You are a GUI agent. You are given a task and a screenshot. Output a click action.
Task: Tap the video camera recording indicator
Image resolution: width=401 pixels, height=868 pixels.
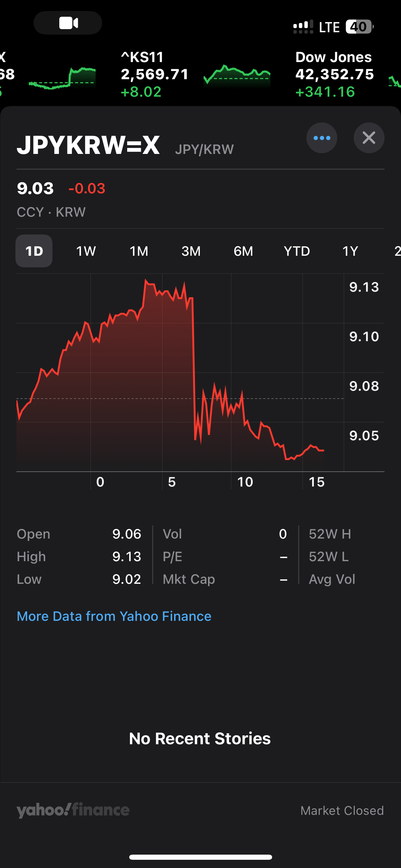point(68,23)
